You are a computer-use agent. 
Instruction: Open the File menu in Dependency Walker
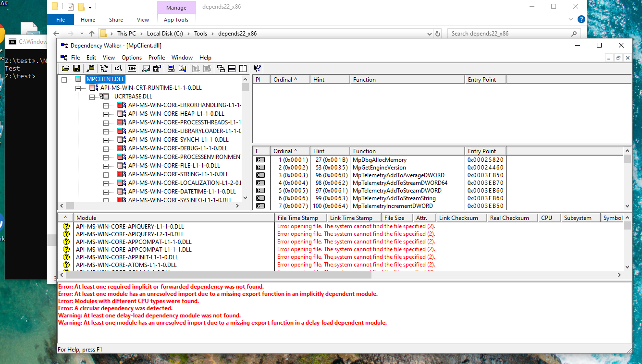[75, 57]
